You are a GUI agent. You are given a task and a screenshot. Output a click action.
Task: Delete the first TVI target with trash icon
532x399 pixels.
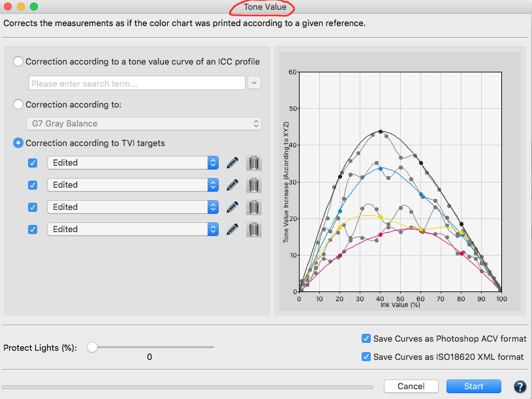tap(254, 163)
